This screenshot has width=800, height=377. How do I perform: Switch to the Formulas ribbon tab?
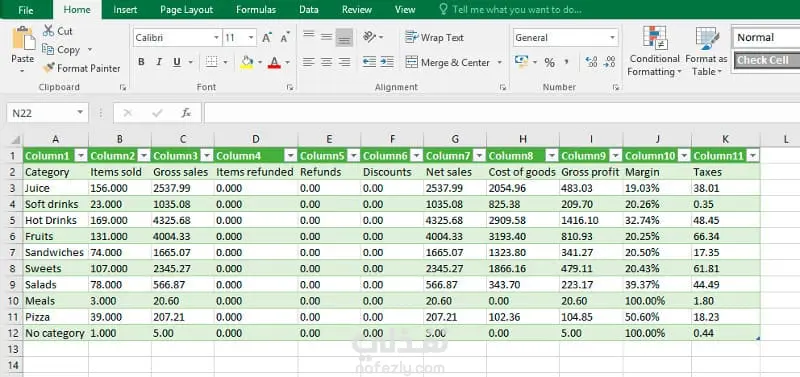pyautogui.click(x=256, y=10)
